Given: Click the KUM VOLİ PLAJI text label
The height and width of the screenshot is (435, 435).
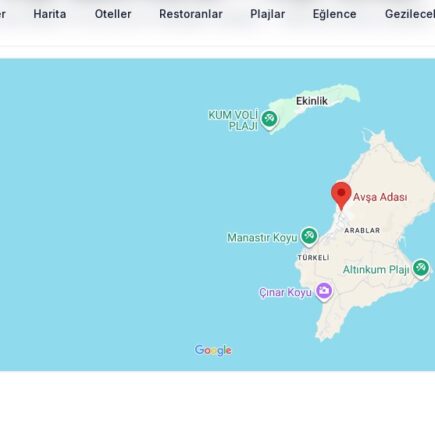Looking at the screenshot, I should click(x=234, y=120).
